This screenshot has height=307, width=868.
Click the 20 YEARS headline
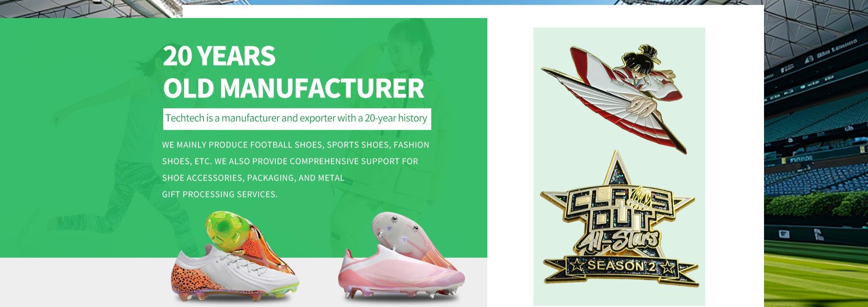(x=219, y=56)
